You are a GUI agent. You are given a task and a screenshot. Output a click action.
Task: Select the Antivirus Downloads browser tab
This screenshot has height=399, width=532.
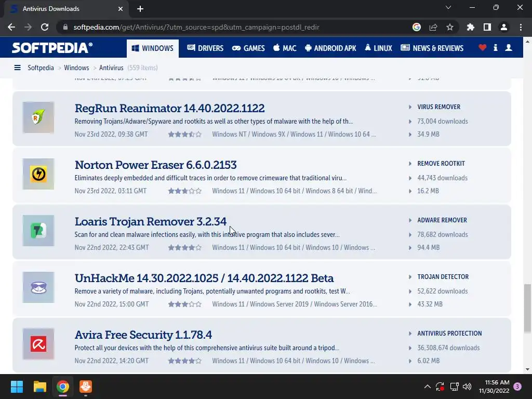click(x=66, y=9)
